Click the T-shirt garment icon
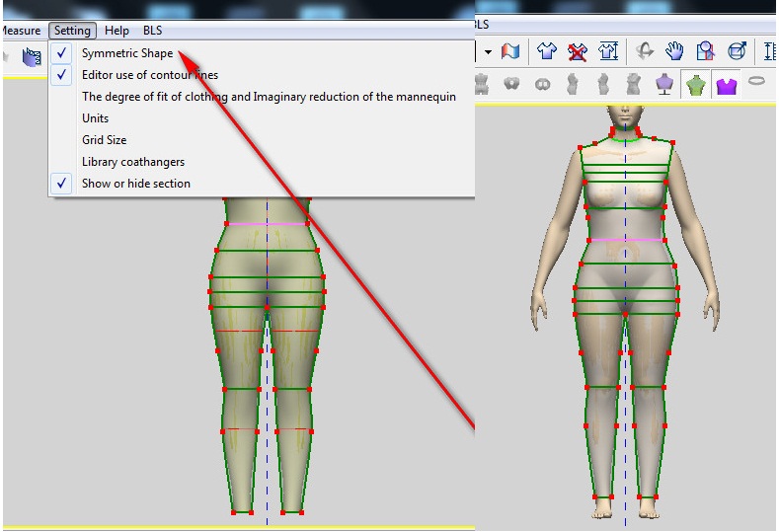This screenshot has width=779, height=532. click(x=546, y=50)
